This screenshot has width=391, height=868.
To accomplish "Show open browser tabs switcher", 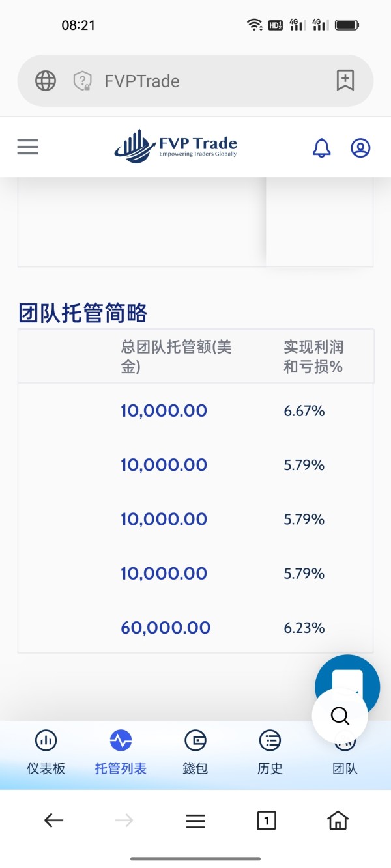I will click(266, 821).
